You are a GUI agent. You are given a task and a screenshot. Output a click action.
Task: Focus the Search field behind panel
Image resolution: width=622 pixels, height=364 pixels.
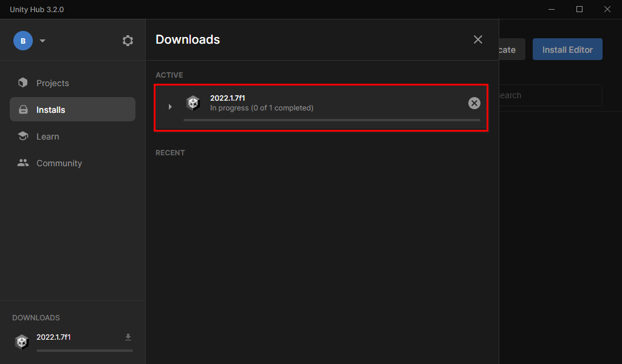click(x=550, y=95)
